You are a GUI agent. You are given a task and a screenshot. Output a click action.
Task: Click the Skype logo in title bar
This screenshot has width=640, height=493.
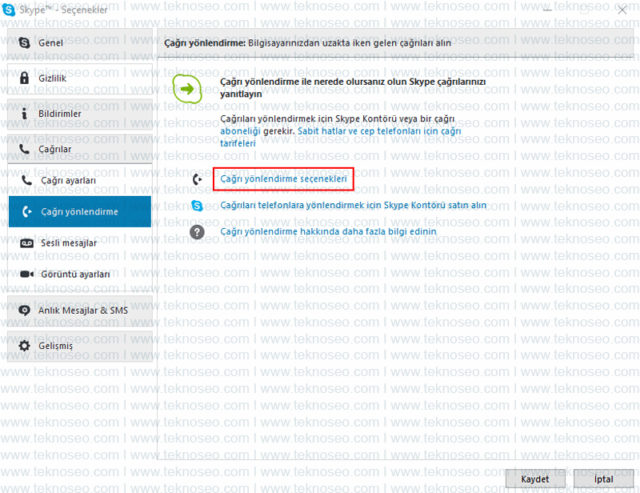tap(9, 9)
